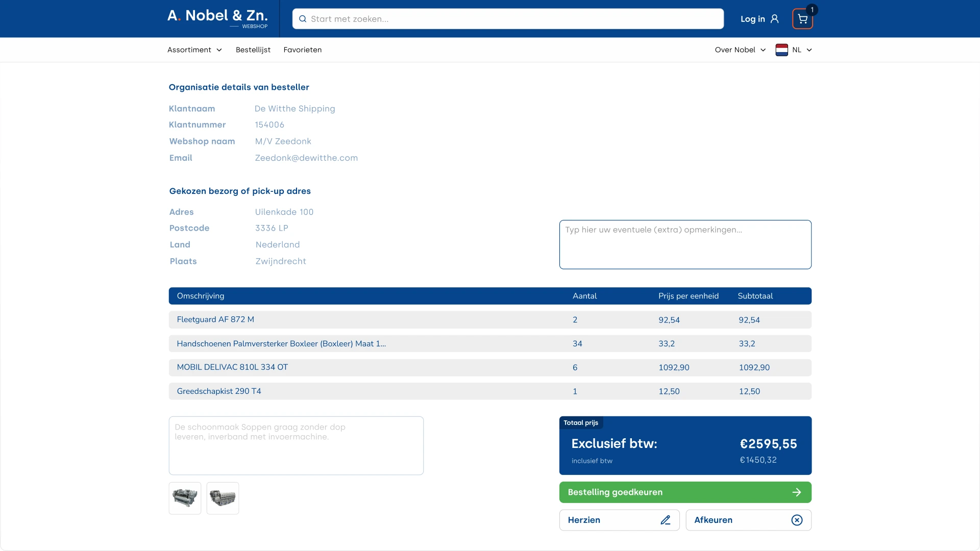
Task: Click into the Start met zoeken search field
Action: pos(510,19)
